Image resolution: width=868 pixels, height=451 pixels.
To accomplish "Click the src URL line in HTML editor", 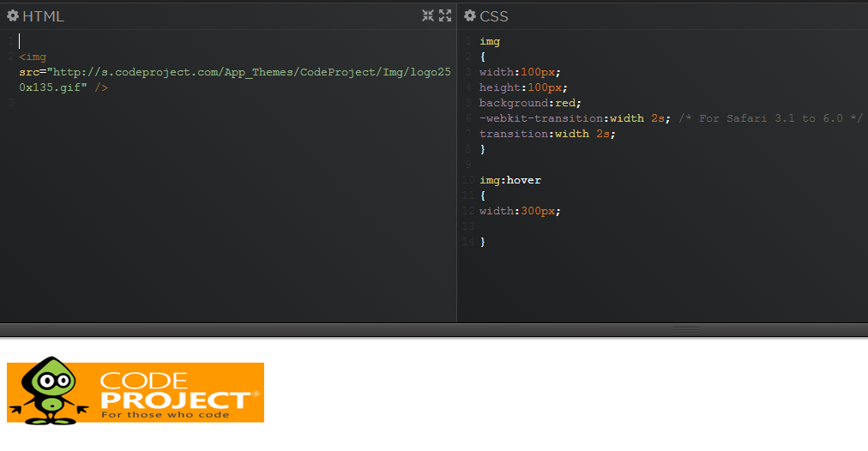I will click(x=235, y=73).
